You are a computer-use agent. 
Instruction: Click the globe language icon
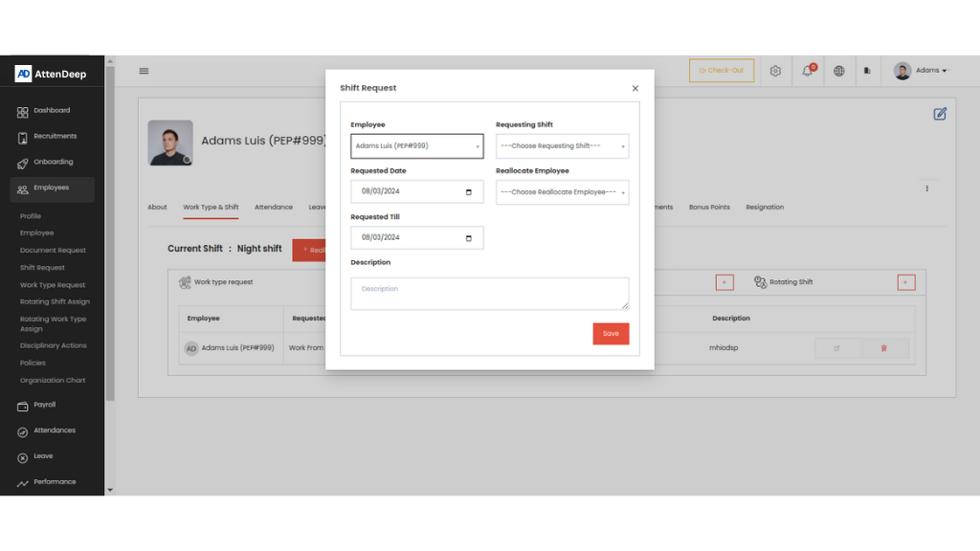pos(839,71)
